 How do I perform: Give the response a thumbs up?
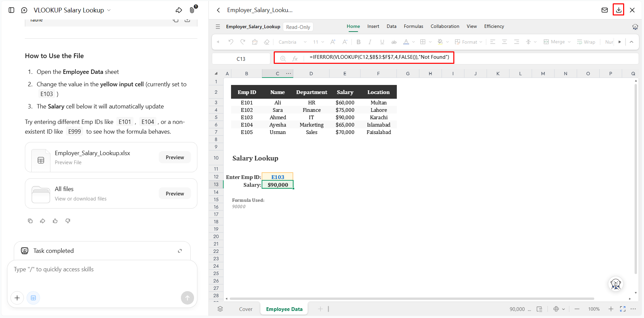pos(55,221)
